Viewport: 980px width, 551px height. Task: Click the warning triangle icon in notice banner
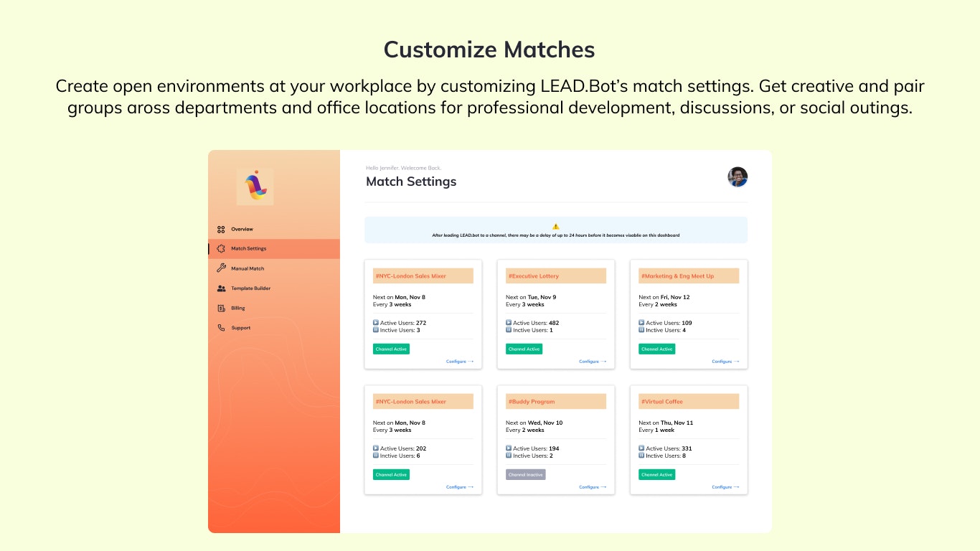[x=556, y=226]
